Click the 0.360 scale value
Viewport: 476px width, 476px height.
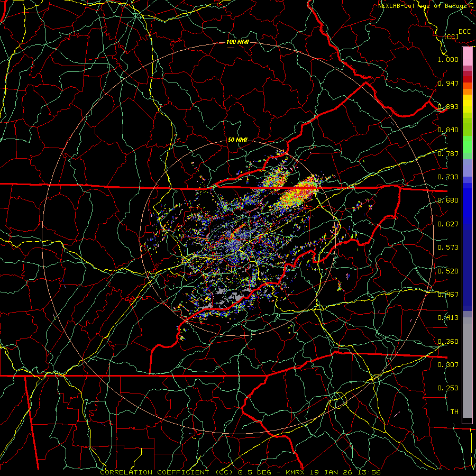(448, 342)
